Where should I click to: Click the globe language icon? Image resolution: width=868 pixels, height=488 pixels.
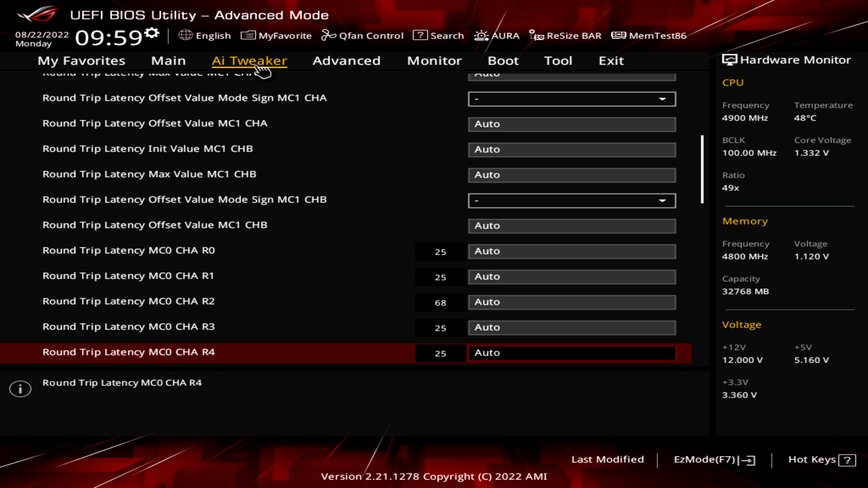click(x=185, y=35)
